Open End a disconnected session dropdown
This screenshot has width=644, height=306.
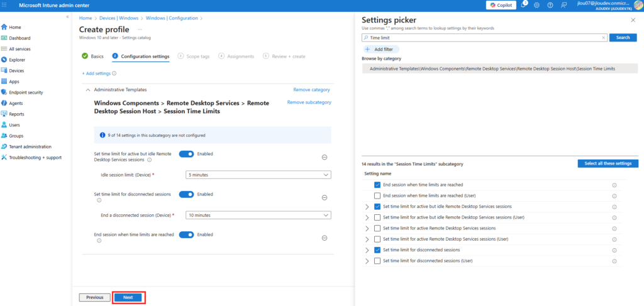[x=258, y=215]
